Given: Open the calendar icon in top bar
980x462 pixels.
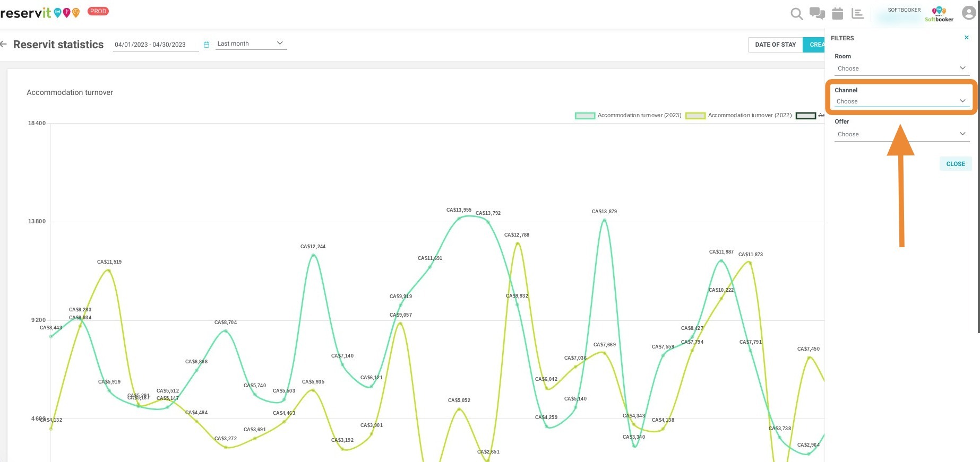Looking at the screenshot, I should (x=838, y=13).
